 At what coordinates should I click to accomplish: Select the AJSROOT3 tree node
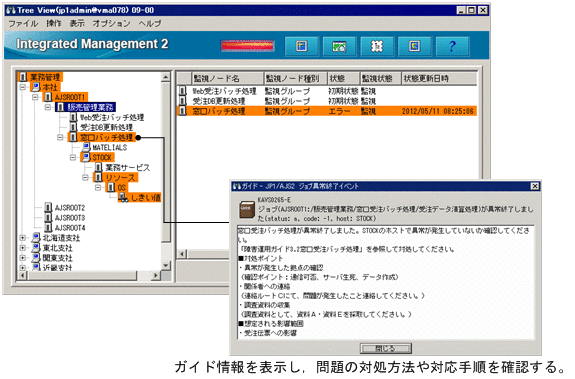[x=70, y=218]
